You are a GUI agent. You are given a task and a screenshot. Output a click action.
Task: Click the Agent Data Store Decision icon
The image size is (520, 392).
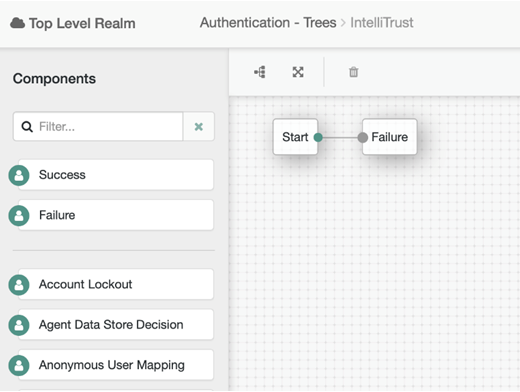pos(19,325)
